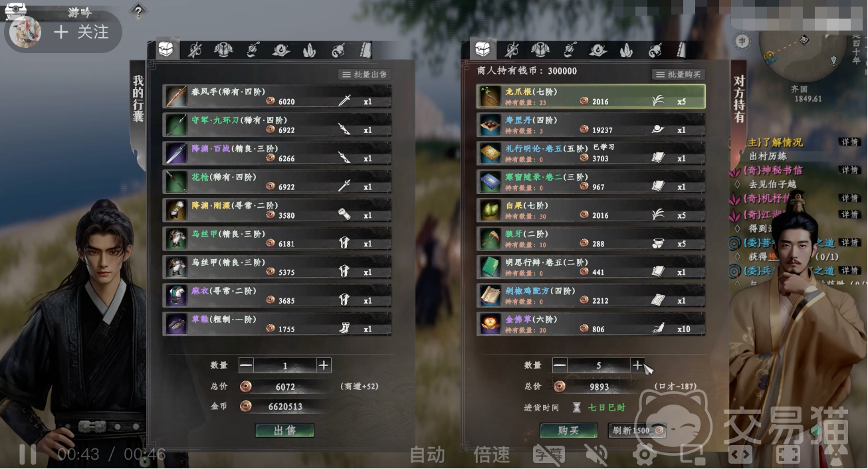Open 批量购买 batch purchase list
868x469 pixels.
pos(678,74)
